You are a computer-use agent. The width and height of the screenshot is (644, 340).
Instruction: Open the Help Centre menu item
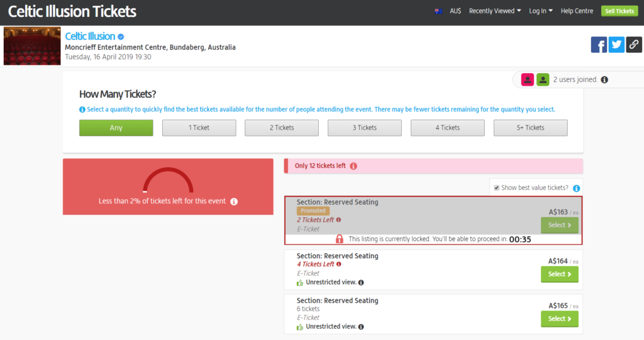click(577, 11)
